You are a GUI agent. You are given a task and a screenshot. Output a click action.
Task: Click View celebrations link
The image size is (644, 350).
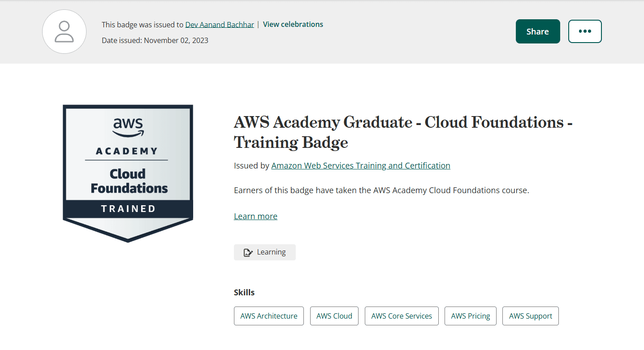click(x=293, y=24)
